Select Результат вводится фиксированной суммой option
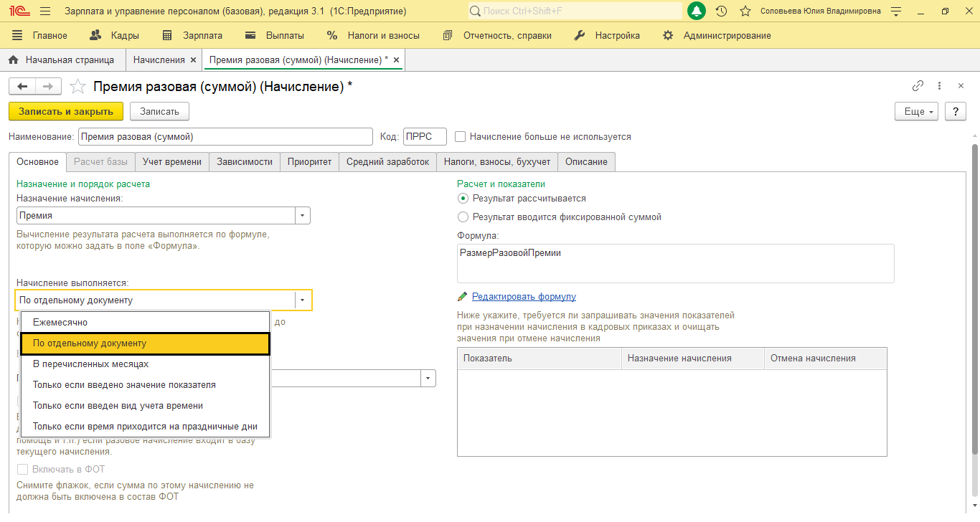 pyautogui.click(x=463, y=217)
